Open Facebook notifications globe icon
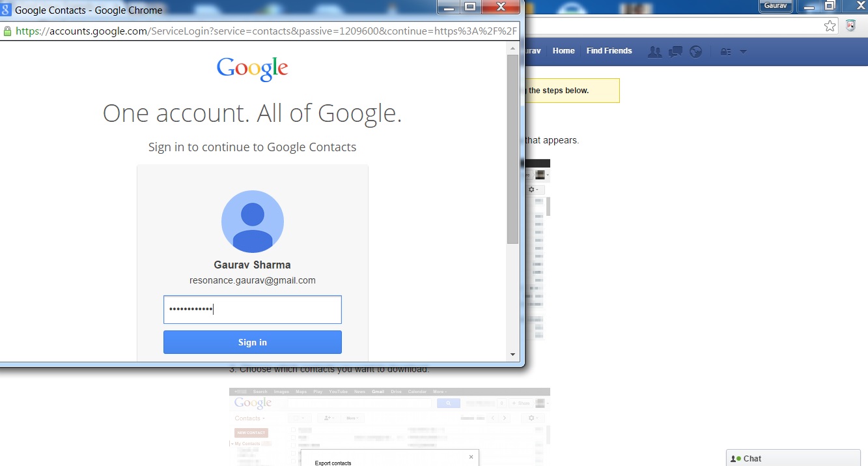Image resolution: width=868 pixels, height=466 pixels. coord(695,51)
